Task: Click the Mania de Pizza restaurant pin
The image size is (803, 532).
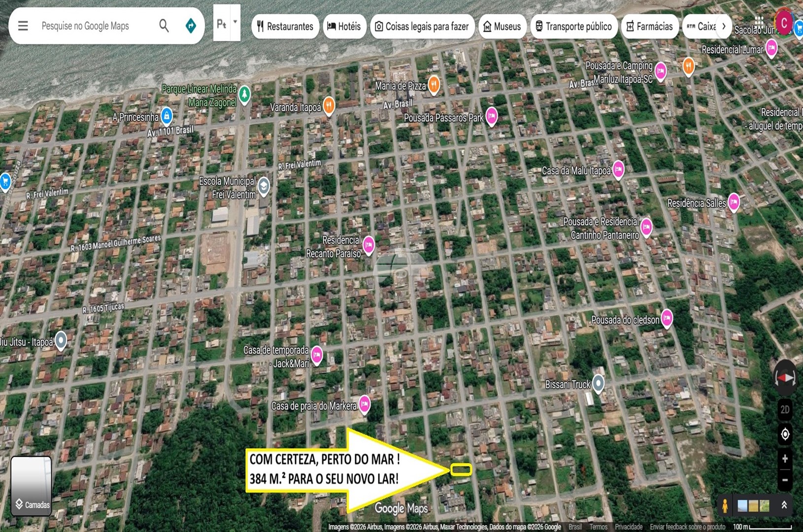Action: 434,85
